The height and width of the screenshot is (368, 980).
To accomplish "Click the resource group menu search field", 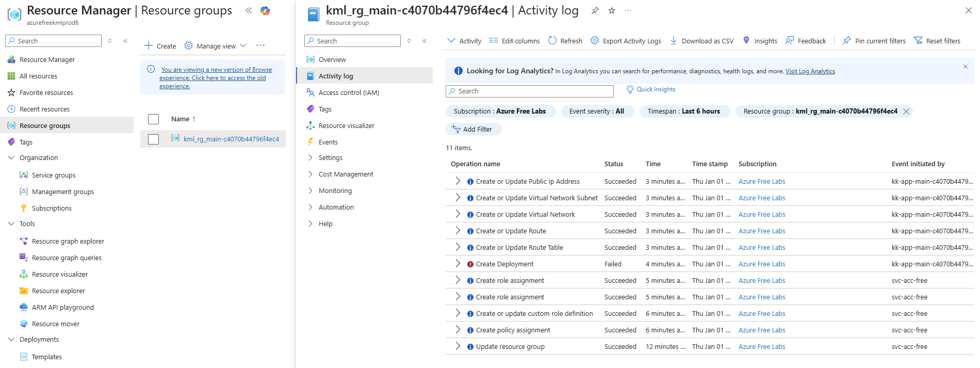I will [x=352, y=41].
